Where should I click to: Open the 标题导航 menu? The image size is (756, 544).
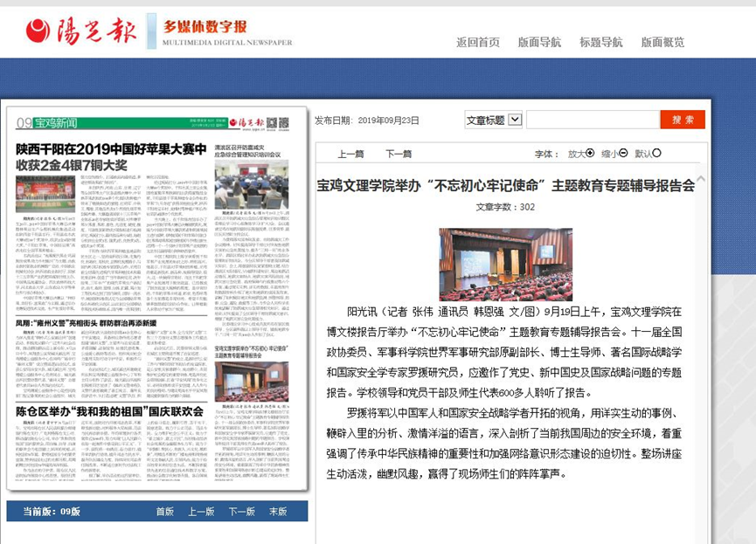[601, 42]
